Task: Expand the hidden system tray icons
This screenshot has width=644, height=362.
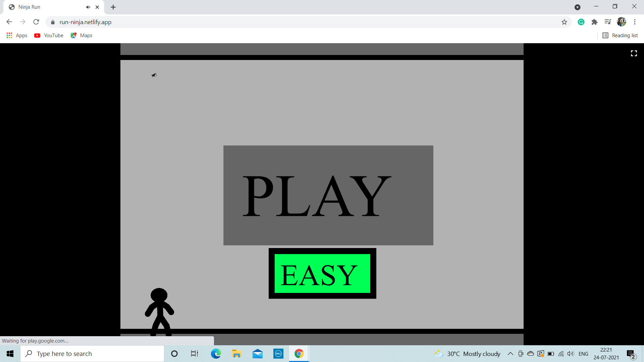Action: [x=510, y=354]
